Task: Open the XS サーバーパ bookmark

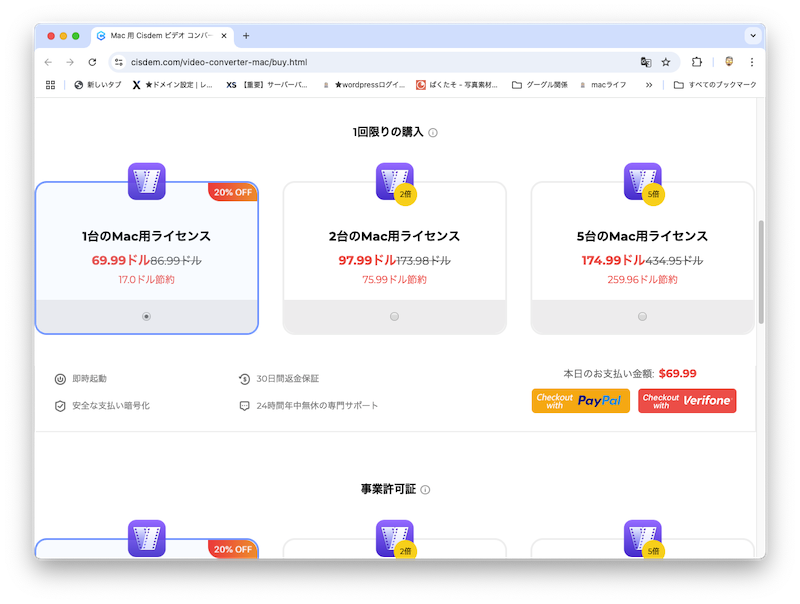Action: coord(267,85)
